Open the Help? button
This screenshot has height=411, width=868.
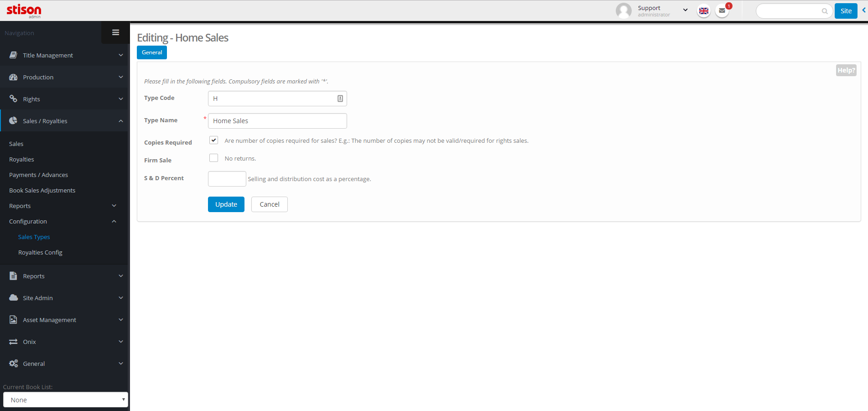coord(846,70)
